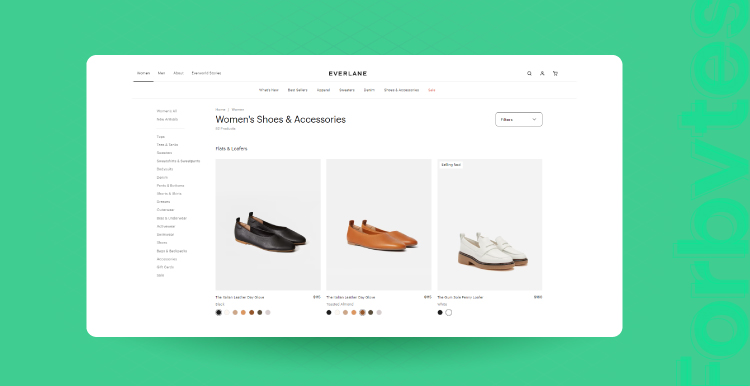Open the user account icon
Viewport: 750px width, 386px height.
542,74
